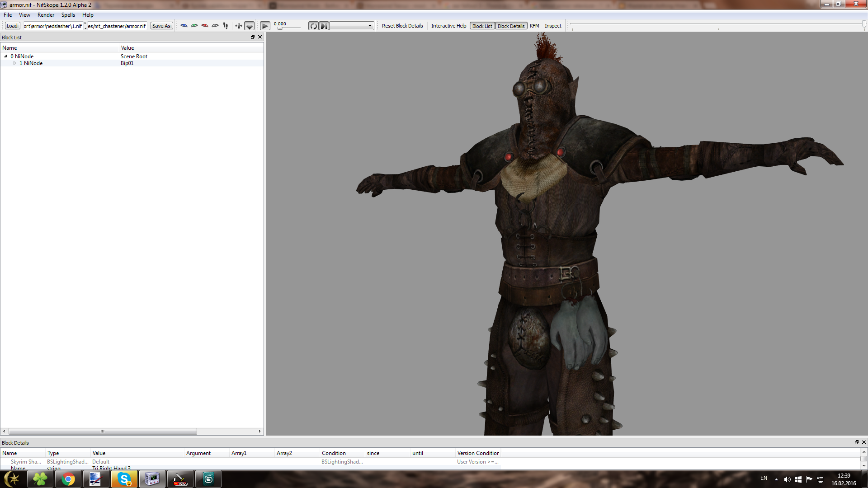Screen dimensions: 868x488
Task: Collapse the 0 NiNode tree node
Action: pos(5,56)
